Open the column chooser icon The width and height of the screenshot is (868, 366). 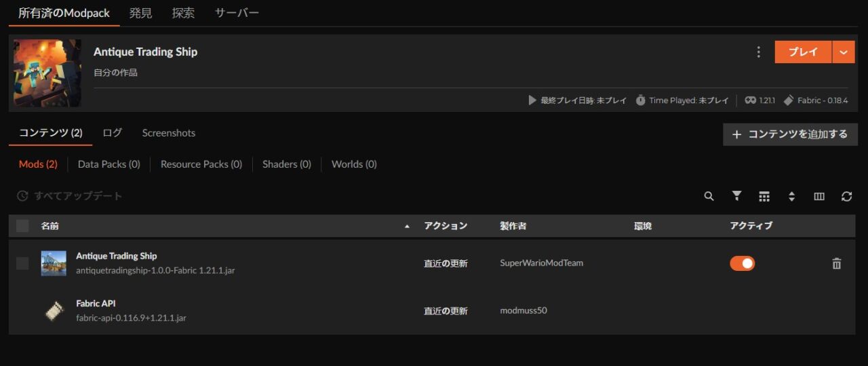tap(819, 196)
